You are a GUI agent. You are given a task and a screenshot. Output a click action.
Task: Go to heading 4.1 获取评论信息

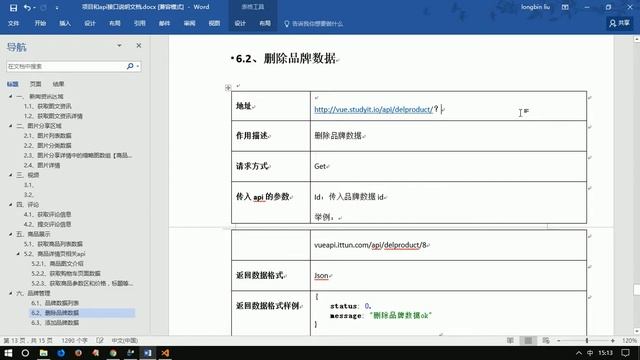click(x=48, y=214)
